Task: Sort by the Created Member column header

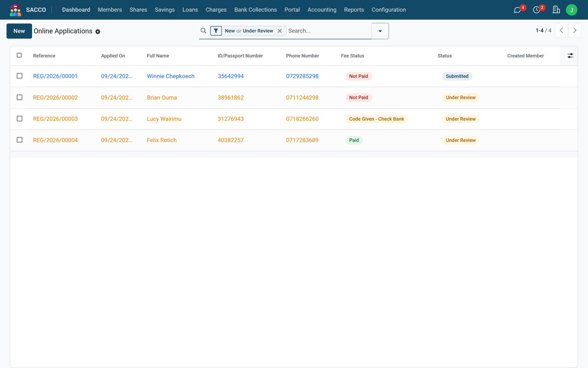Action: point(526,56)
